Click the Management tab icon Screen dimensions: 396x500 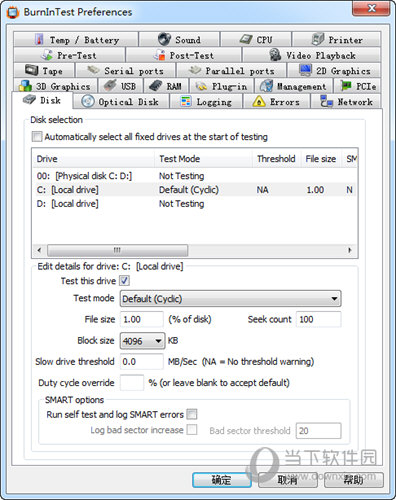(x=266, y=86)
